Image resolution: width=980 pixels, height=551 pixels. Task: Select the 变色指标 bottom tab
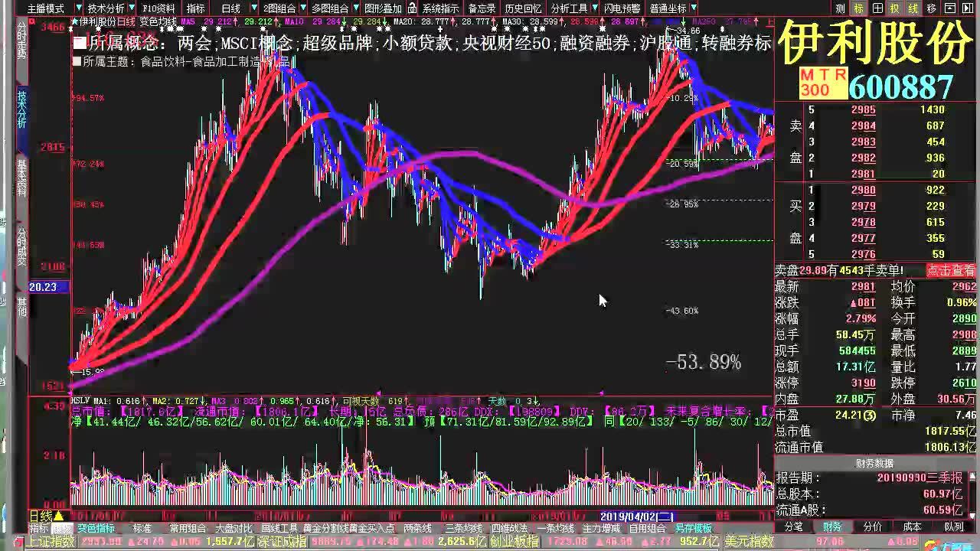click(96, 528)
